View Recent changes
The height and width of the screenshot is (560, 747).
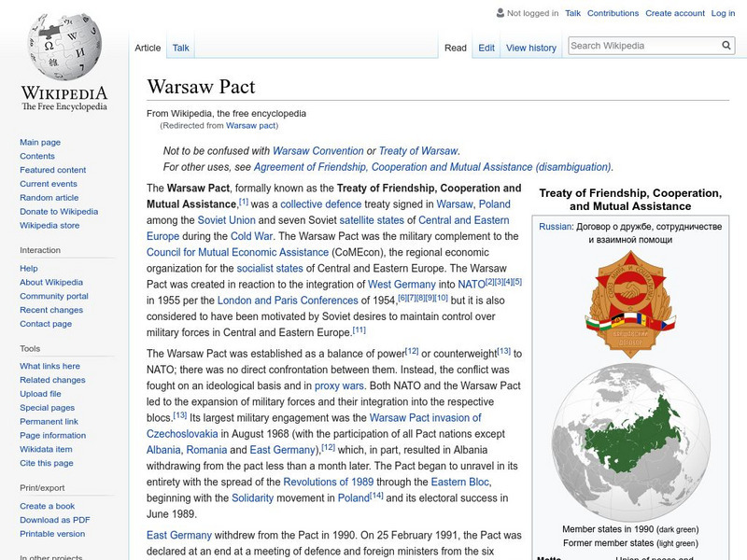tap(51, 310)
